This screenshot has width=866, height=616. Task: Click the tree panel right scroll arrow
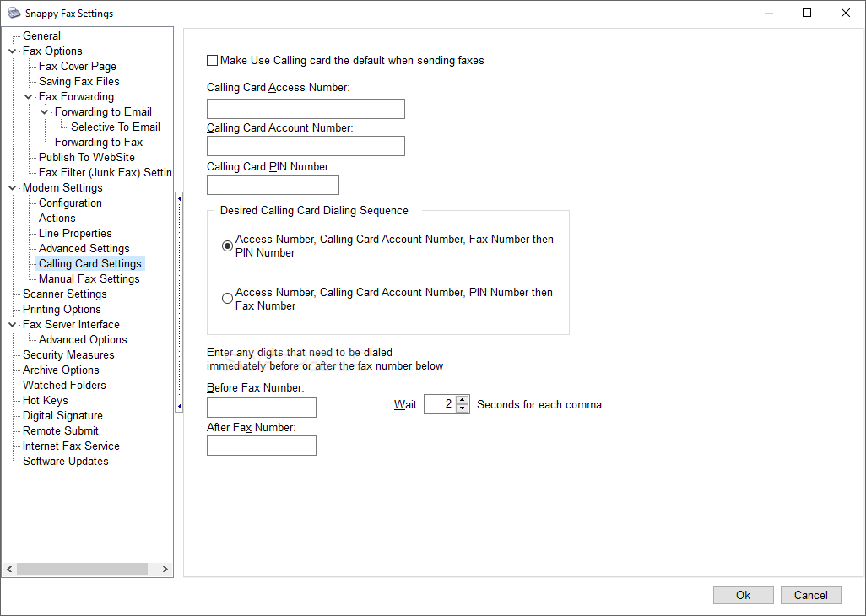[165, 569]
